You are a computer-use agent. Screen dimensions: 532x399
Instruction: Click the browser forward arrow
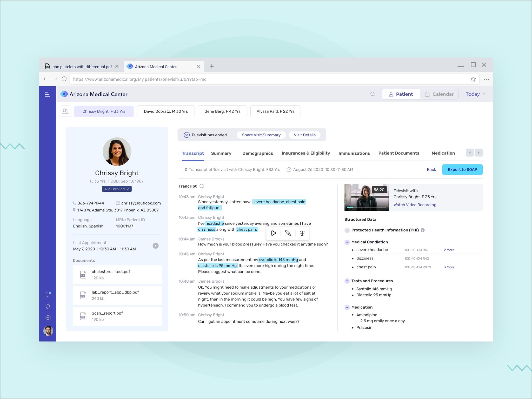55,79
